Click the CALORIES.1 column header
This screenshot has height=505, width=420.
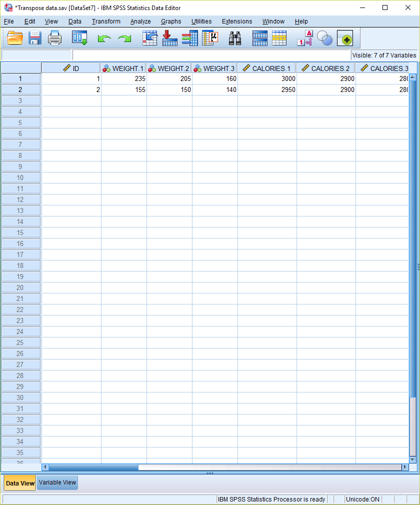pos(267,68)
